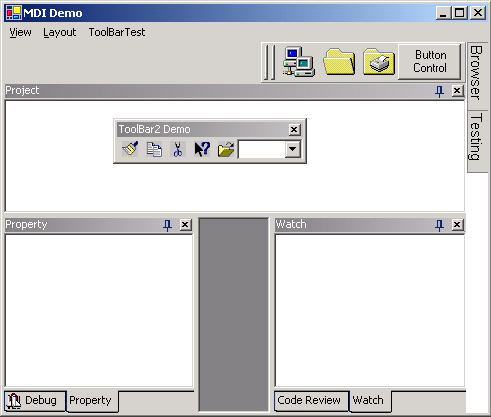Click the scissors cut icon

click(178, 149)
